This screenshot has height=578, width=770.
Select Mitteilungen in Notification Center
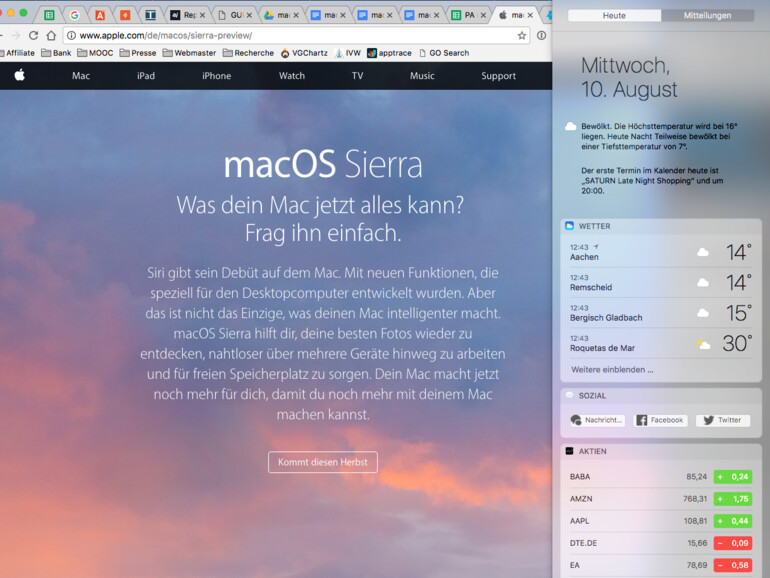(x=708, y=15)
